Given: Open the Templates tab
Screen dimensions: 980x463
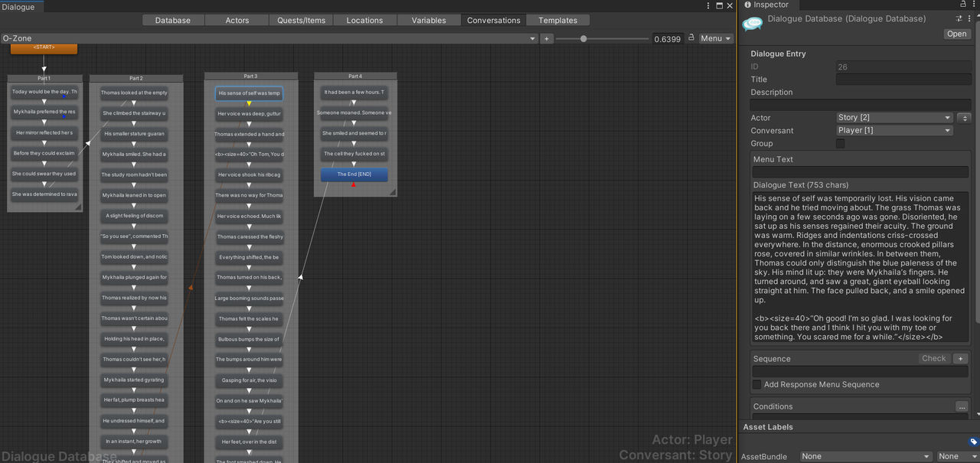Looking at the screenshot, I should 557,20.
